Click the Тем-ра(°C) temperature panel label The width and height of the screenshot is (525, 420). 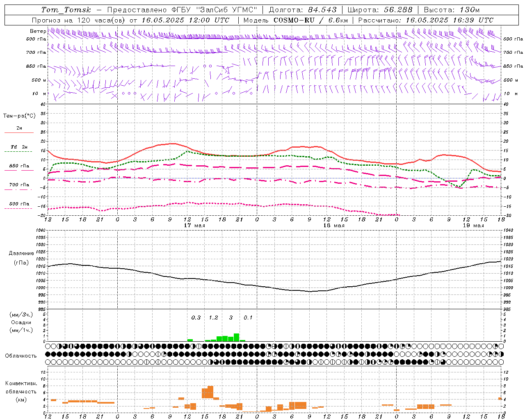pyautogui.click(x=19, y=116)
